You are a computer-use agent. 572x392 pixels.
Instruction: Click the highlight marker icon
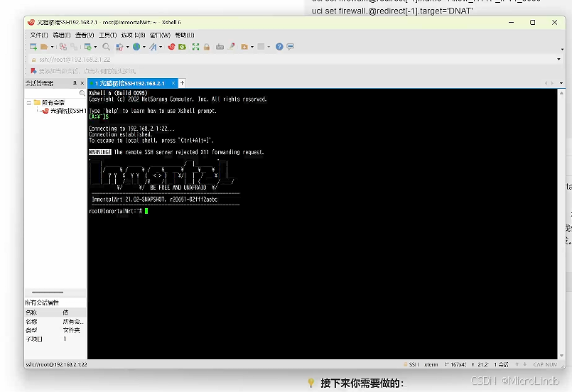pyautogui.click(x=231, y=46)
